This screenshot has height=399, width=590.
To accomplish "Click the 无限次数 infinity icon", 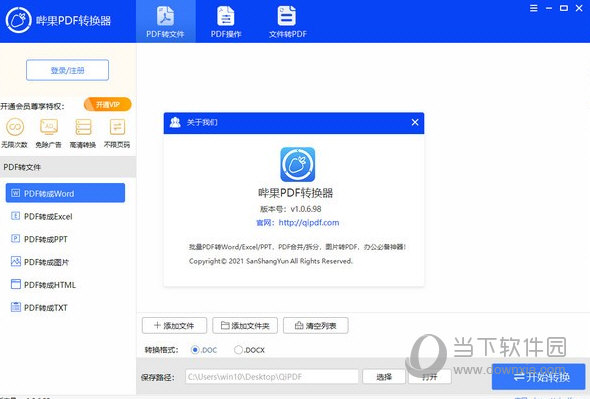I will [x=15, y=127].
